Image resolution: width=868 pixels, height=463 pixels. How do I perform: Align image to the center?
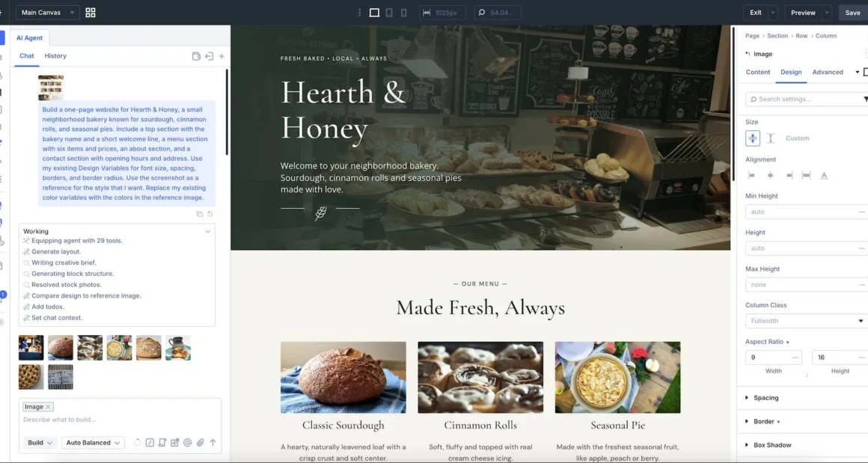point(770,175)
